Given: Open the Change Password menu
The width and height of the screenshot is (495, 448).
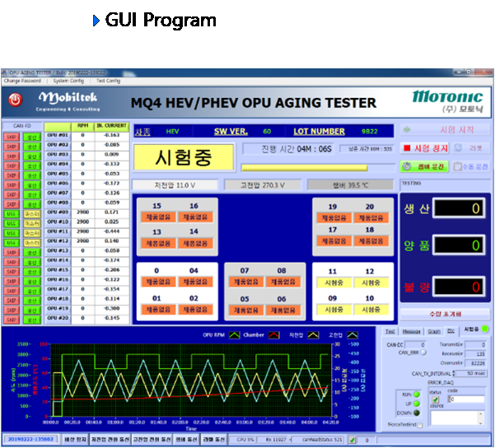Looking at the screenshot, I should pyautogui.click(x=22, y=81).
